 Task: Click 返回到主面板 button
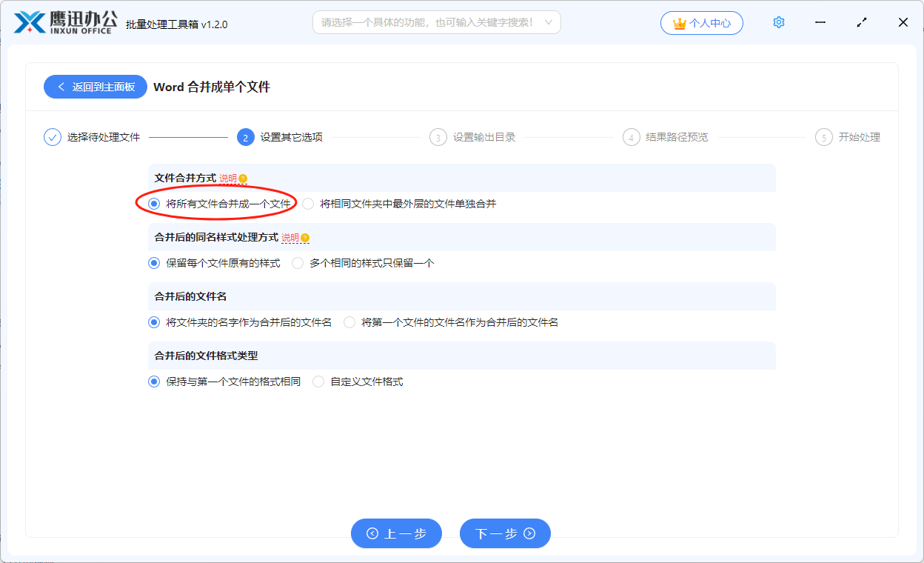point(96,87)
